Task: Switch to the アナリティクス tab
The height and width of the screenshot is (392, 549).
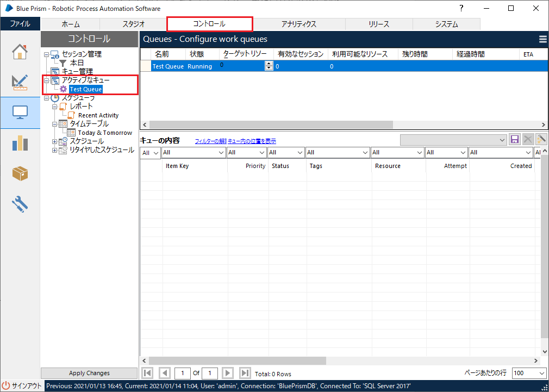Action: [x=299, y=24]
